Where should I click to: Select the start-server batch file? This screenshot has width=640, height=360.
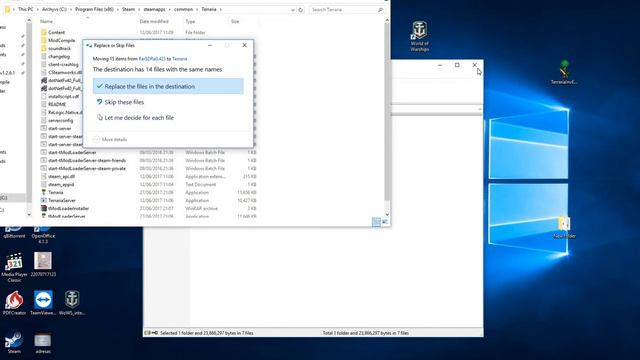click(x=59, y=128)
